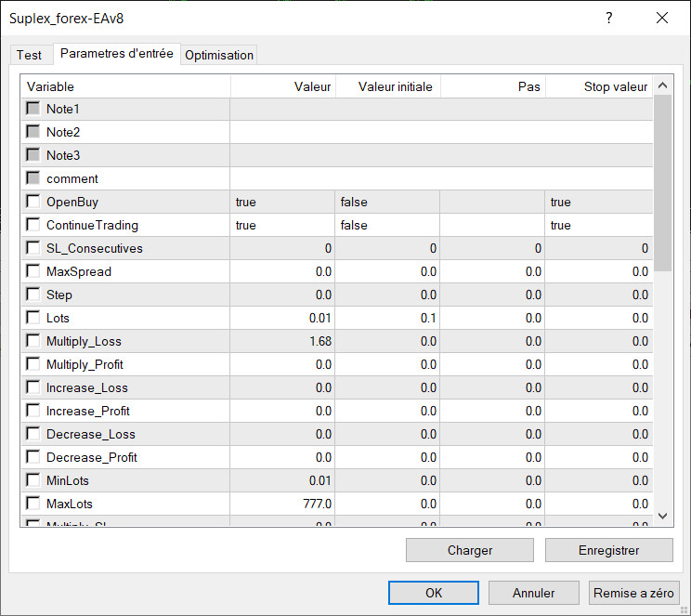Image resolution: width=691 pixels, height=616 pixels.
Task: Close the Suplex_forex-EAv8 dialog
Action: pyautogui.click(x=662, y=18)
